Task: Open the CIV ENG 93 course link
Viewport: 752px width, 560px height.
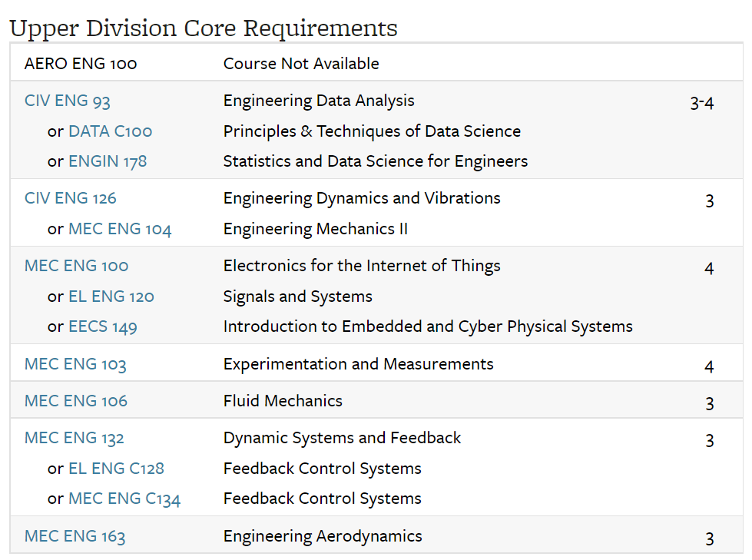Action: click(x=68, y=101)
